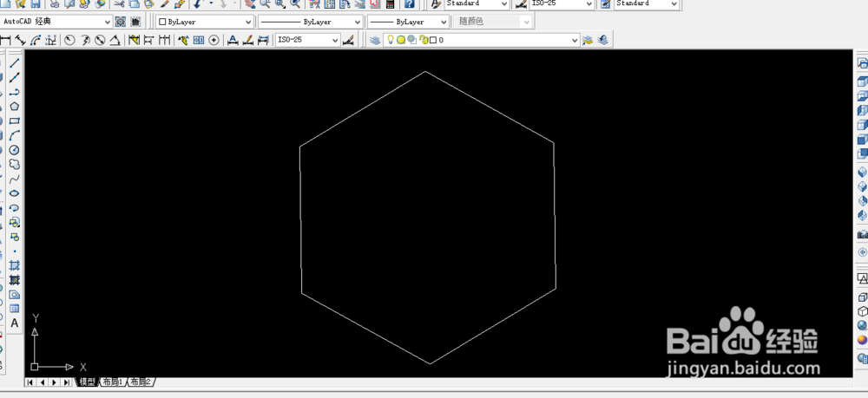Select the Diameter dimension tool
The height and width of the screenshot is (398, 868).
point(100,40)
